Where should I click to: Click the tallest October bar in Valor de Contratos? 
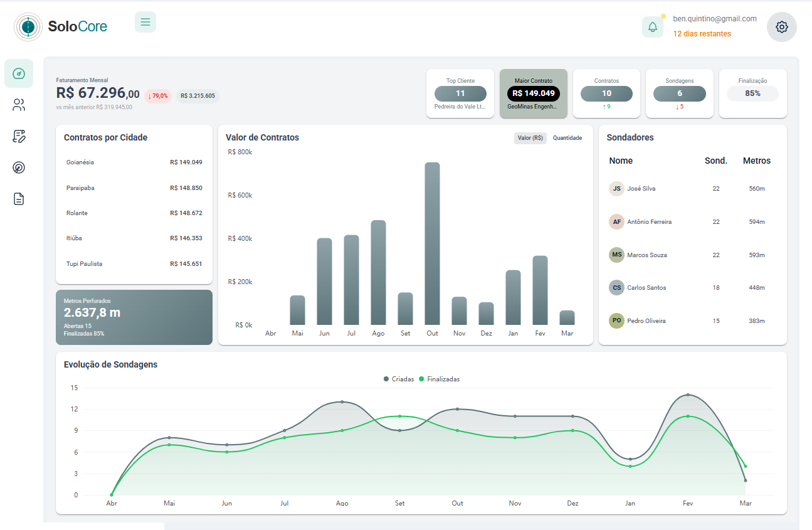[432, 245]
